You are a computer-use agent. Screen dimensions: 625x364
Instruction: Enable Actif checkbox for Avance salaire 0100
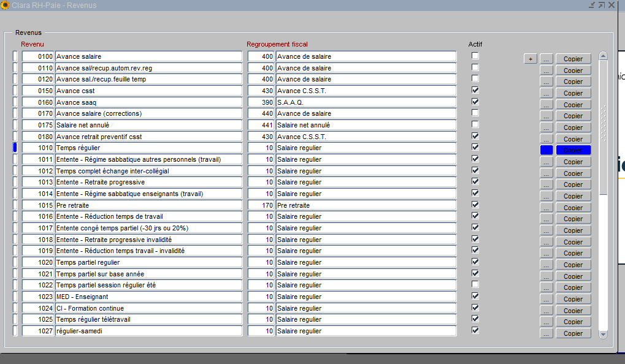(x=475, y=56)
